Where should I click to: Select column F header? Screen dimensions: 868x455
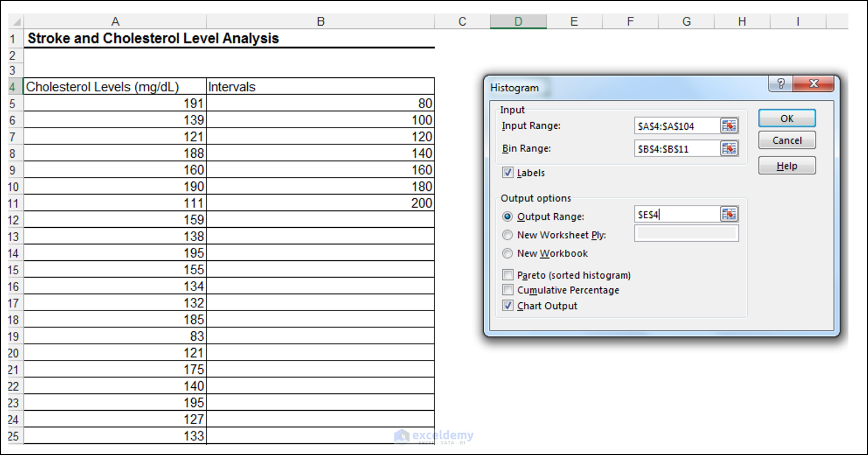(x=630, y=22)
